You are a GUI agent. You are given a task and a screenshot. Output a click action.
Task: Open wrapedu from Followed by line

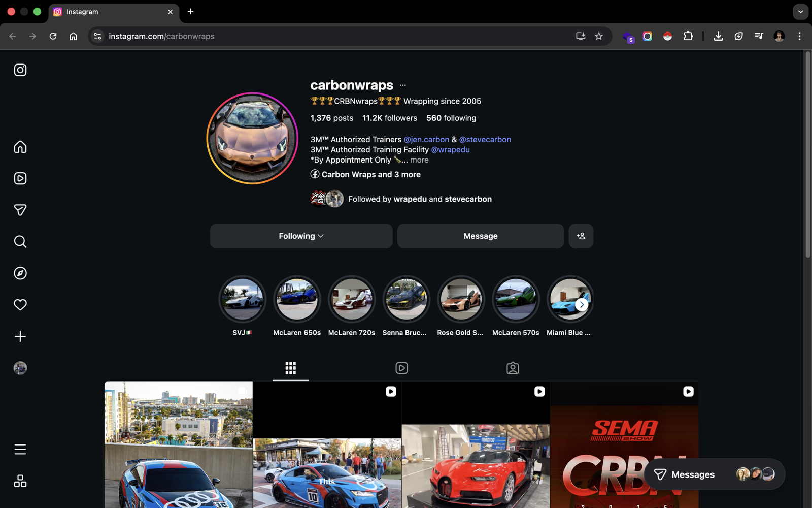click(410, 199)
